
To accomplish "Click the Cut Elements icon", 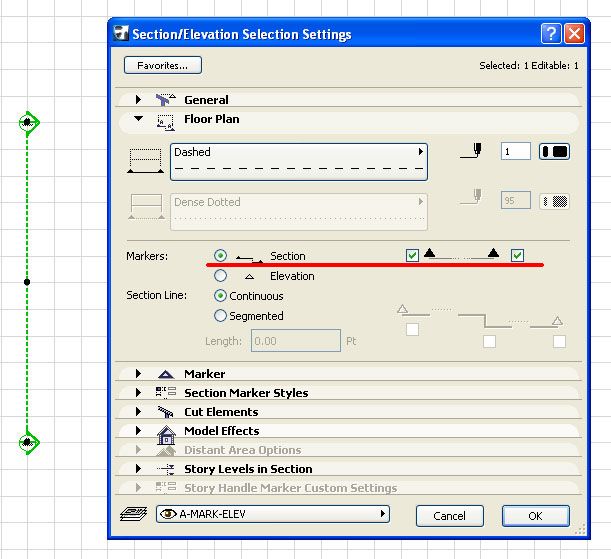I will (166, 412).
